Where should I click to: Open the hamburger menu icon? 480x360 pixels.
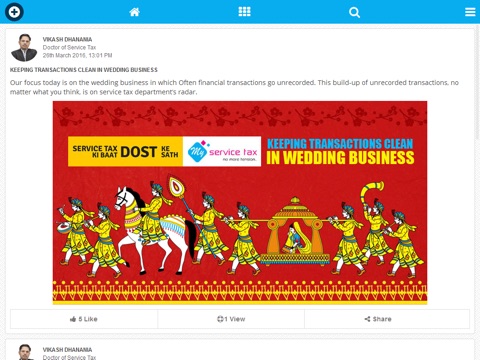point(470,12)
